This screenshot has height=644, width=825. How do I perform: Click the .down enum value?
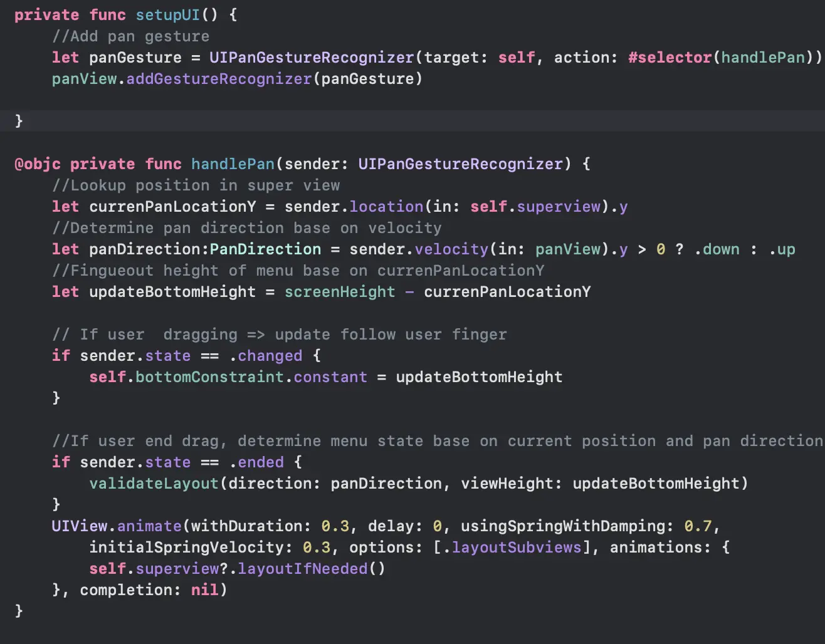point(717,249)
